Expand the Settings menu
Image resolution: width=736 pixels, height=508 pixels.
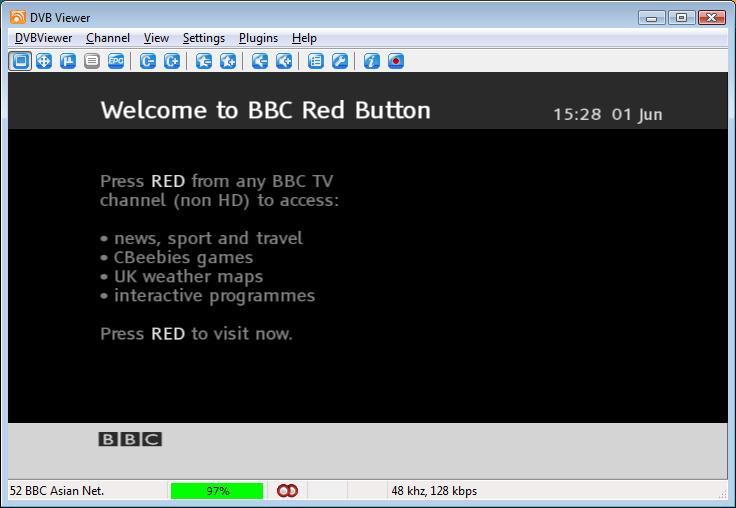pyautogui.click(x=204, y=38)
